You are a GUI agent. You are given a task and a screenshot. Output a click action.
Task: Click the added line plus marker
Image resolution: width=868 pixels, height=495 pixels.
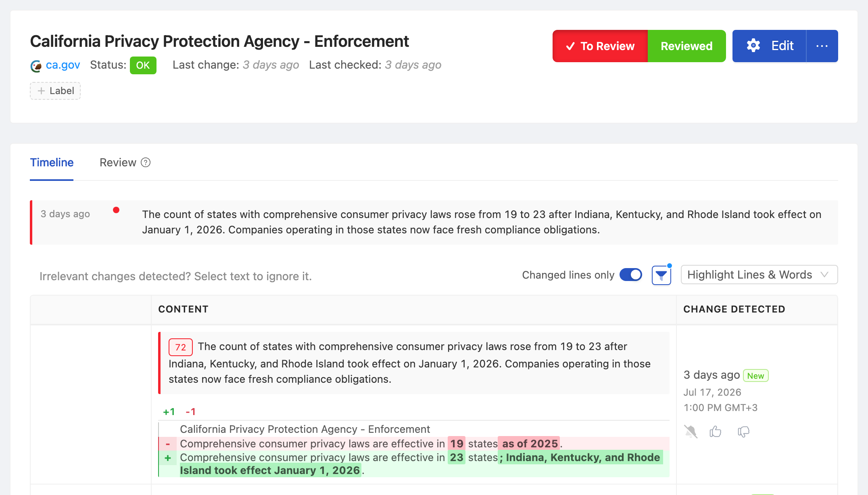[x=168, y=458]
